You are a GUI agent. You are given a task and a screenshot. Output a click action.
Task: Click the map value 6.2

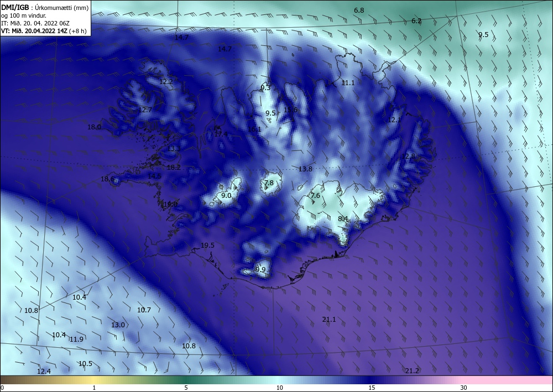416,21
